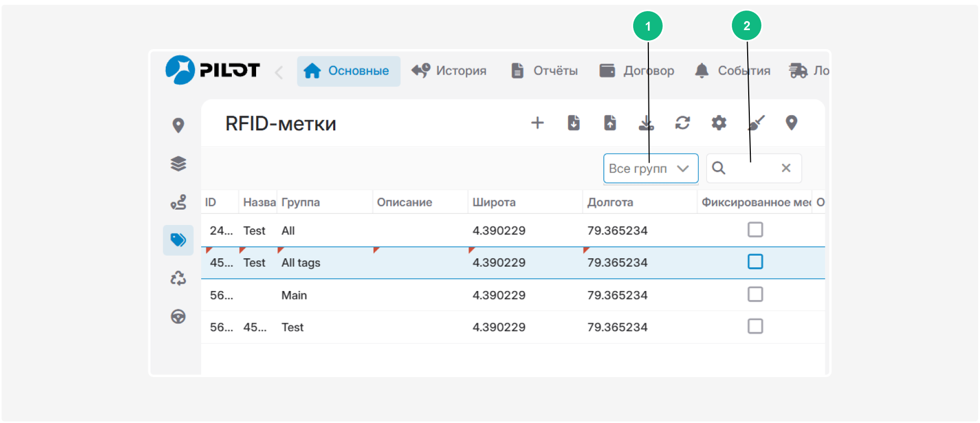
Task: Click name cell "45..." in the last row
Action: pos(255,327)
